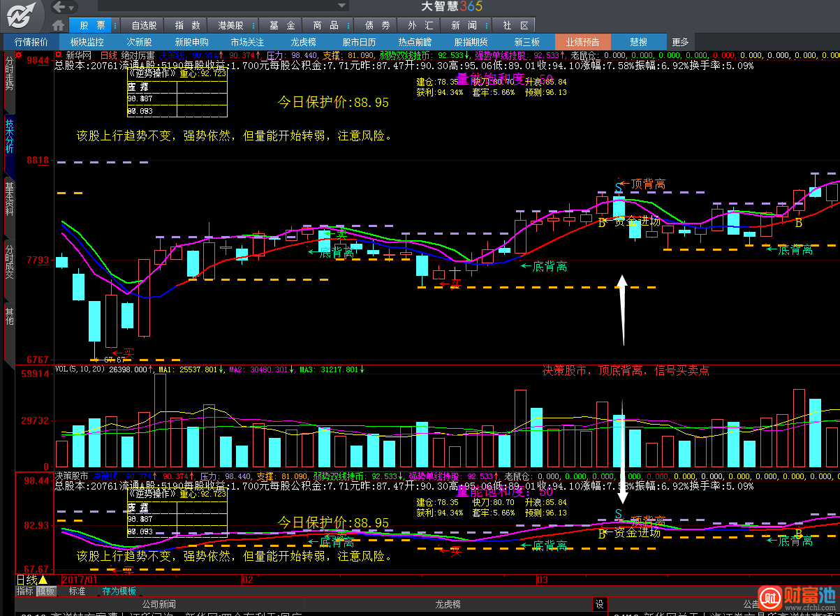Expand the 新闻 submenu dots
Image resolution: width=840 pixels, height=616 pixels.
tap(488, 25)
